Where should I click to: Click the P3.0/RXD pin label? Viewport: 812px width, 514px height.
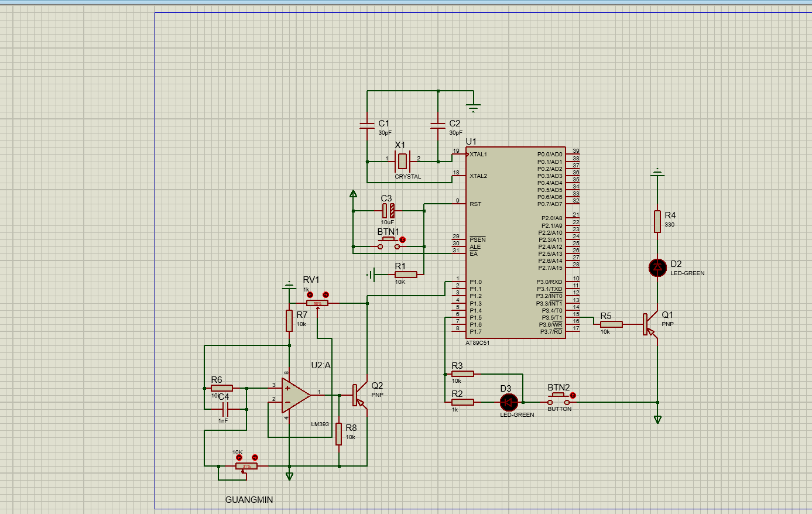coord(549,282)
